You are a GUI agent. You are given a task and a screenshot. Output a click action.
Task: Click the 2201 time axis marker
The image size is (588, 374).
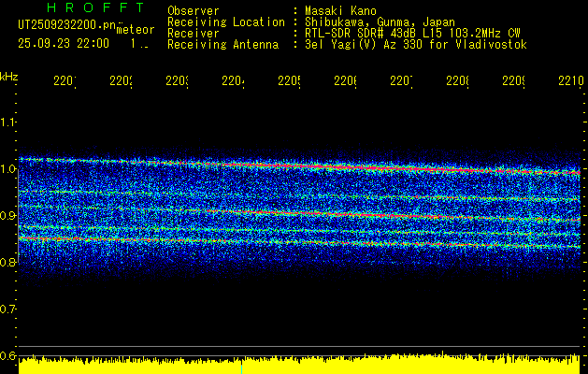(65, 80)
